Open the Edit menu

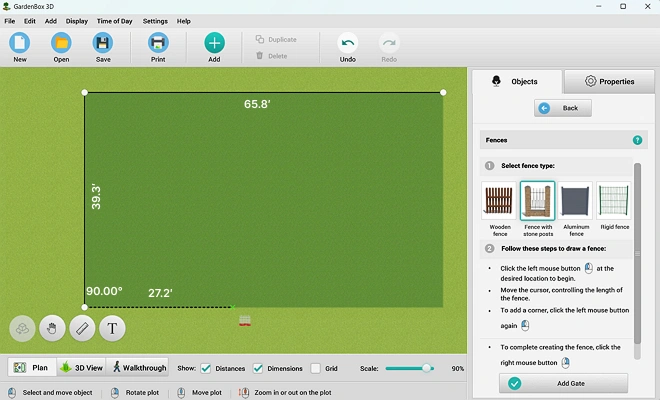[29, 21]
